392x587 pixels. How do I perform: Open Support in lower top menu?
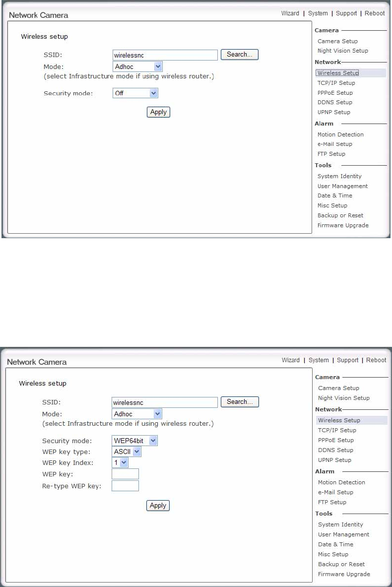(x=347, y=360)
